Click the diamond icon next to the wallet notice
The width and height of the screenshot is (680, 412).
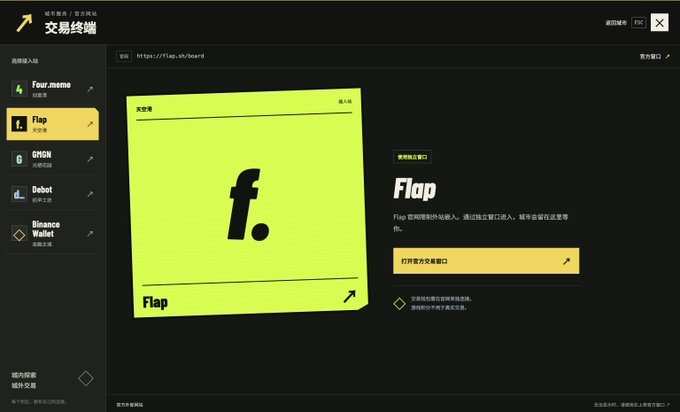coord(399,304)
